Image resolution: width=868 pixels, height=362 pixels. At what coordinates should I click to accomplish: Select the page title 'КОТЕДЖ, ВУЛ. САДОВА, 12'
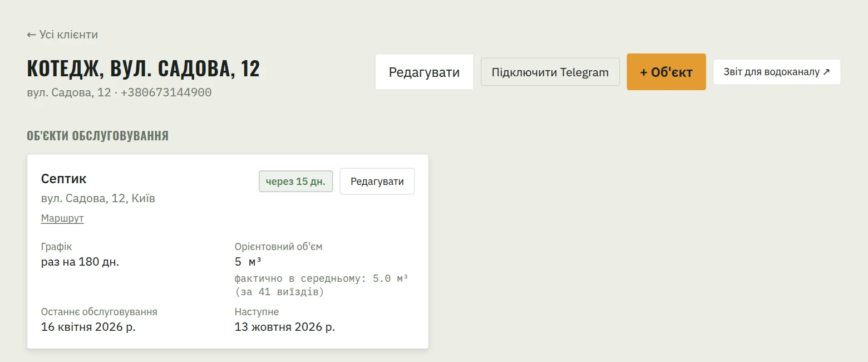[144, 68]
